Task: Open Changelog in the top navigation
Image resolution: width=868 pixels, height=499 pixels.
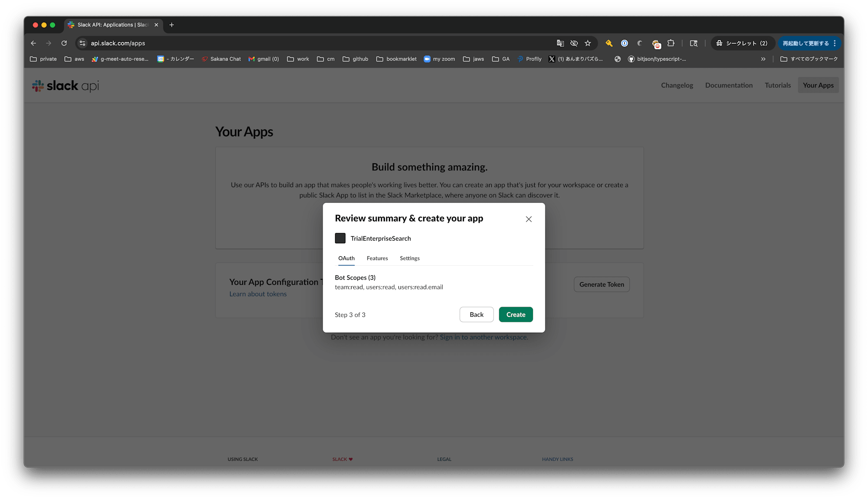Action: pos(677,85)
